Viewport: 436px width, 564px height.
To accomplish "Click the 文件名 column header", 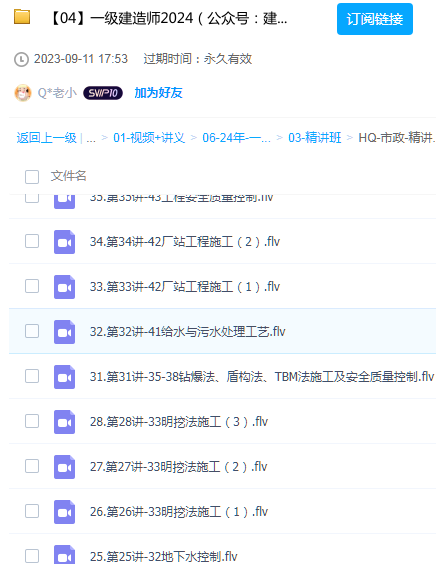I will (68, 176).
